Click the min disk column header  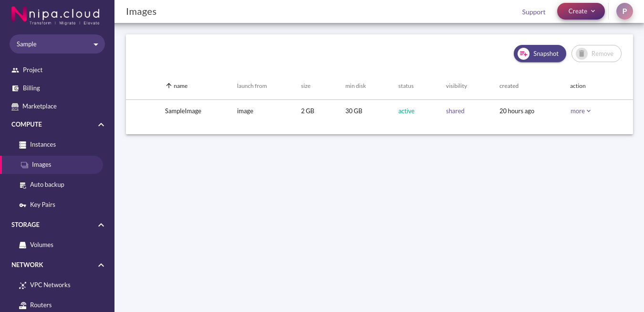click(355, 86)
